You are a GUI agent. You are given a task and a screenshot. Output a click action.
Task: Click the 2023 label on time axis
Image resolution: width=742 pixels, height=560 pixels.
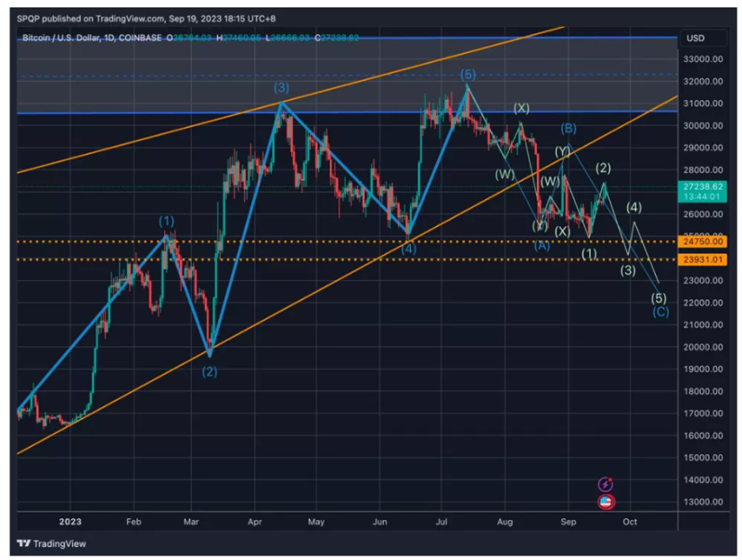click(x=70, y=522)
